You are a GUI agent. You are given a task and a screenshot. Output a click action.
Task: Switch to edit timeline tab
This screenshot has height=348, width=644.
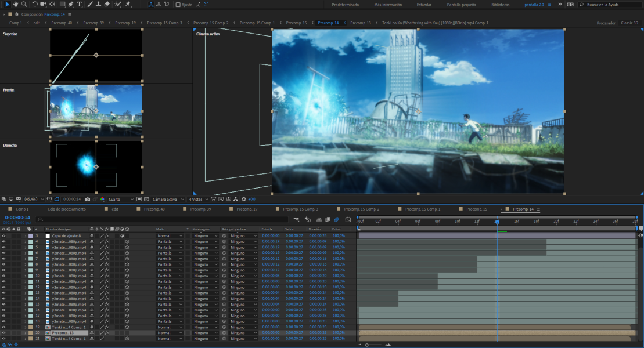coord(115,209)
